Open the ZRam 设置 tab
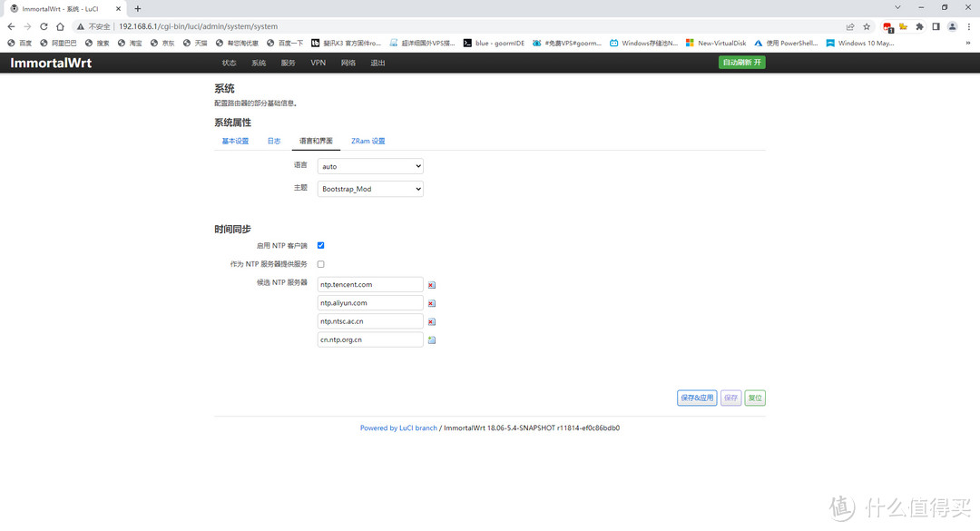980x531 pixels. [367, 141]
